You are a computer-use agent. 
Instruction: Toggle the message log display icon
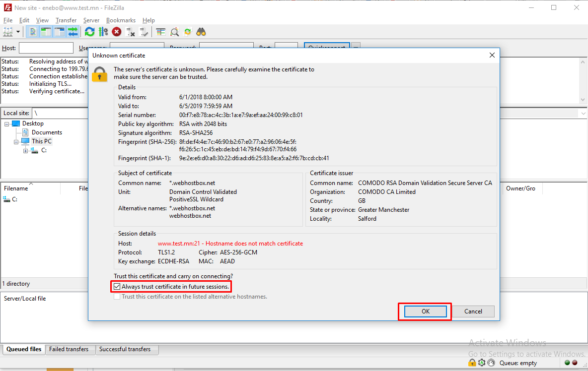pos(33,32)
